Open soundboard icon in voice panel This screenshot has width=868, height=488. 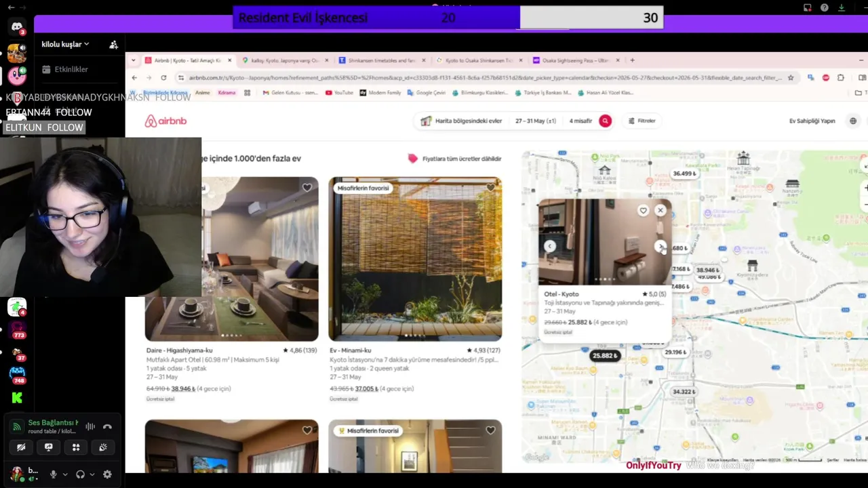pyautogui.click(x=103, y=447)
